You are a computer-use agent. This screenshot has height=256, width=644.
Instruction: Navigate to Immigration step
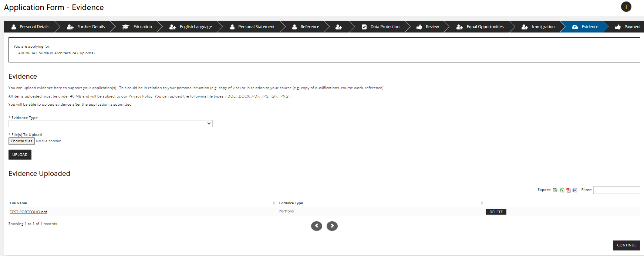538,27
